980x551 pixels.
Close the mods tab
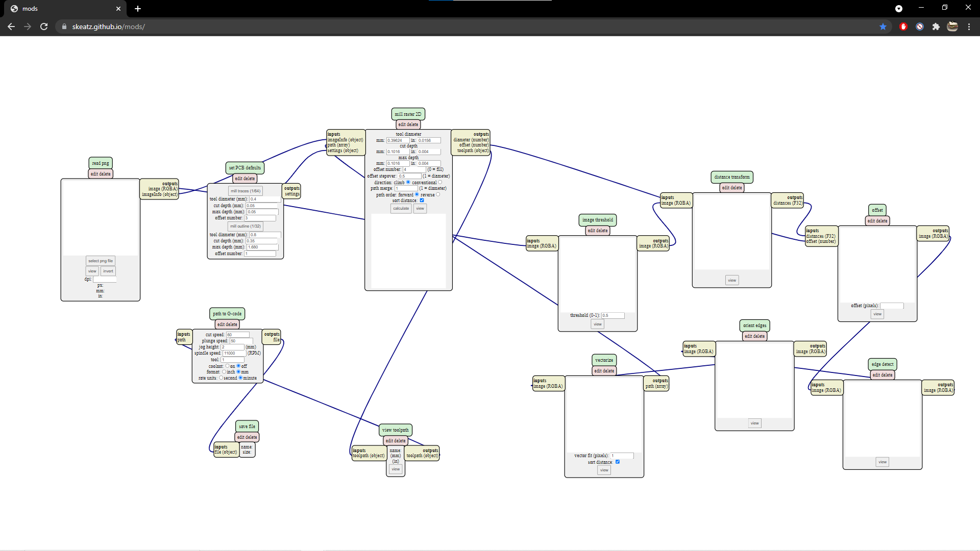118,9
